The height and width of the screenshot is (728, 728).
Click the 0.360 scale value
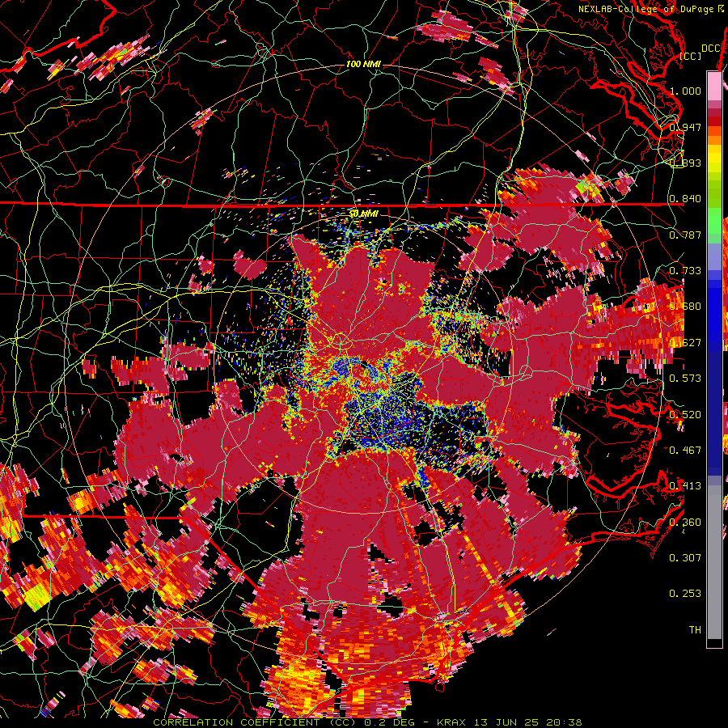685,523
